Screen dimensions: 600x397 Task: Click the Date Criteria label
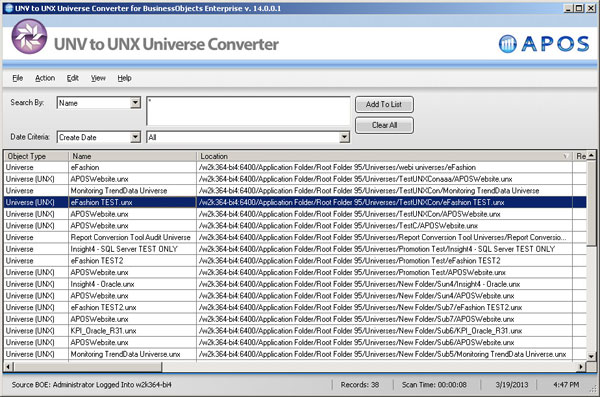point(30,137)
